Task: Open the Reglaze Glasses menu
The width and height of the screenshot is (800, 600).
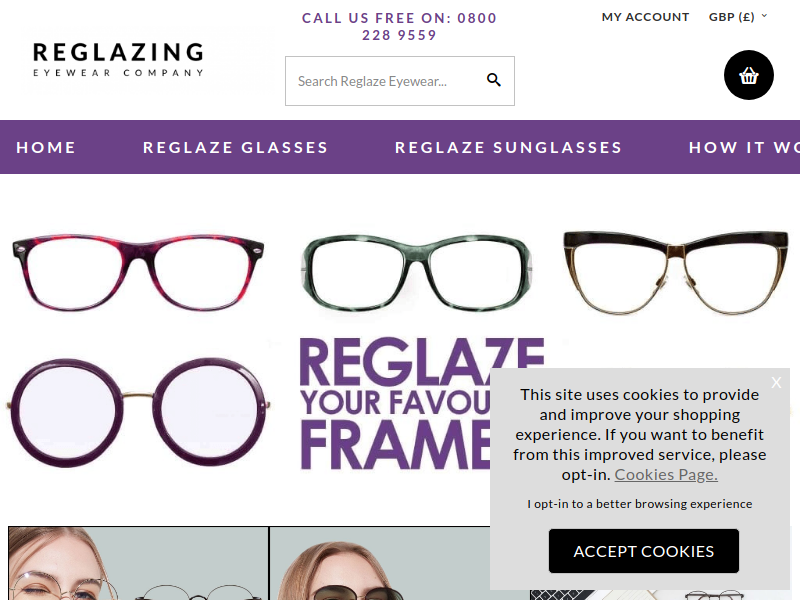Action: click(x=235, y=147)
